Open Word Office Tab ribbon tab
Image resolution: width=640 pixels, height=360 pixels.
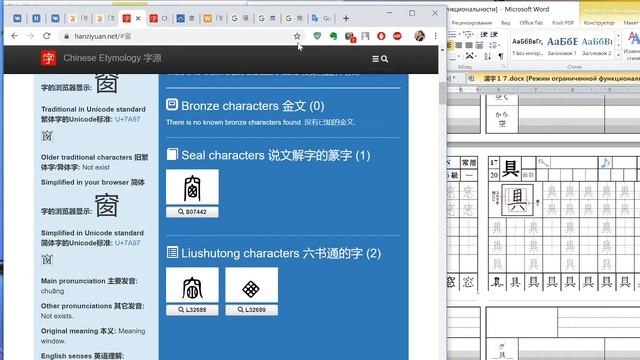click(531, 23)
